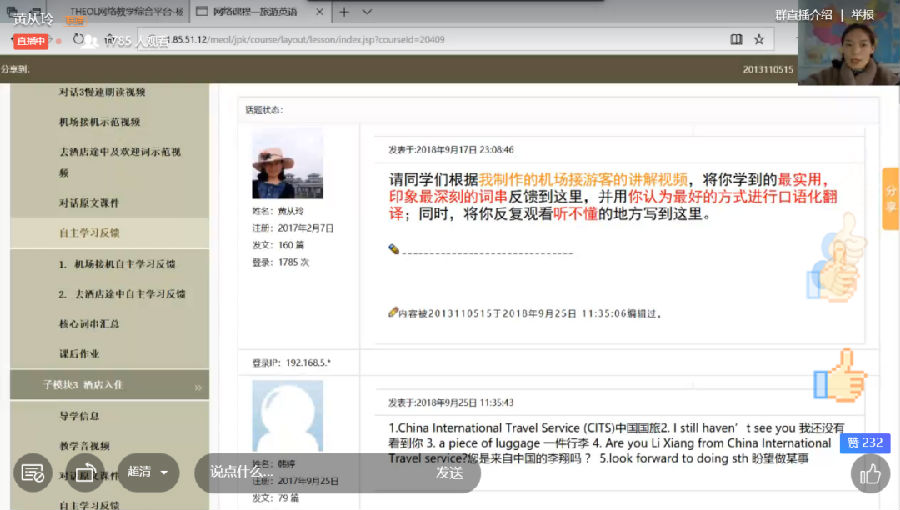This screenshot has width=900, height=510.
Task: Open the browser reading view icon
Action: 736,40
